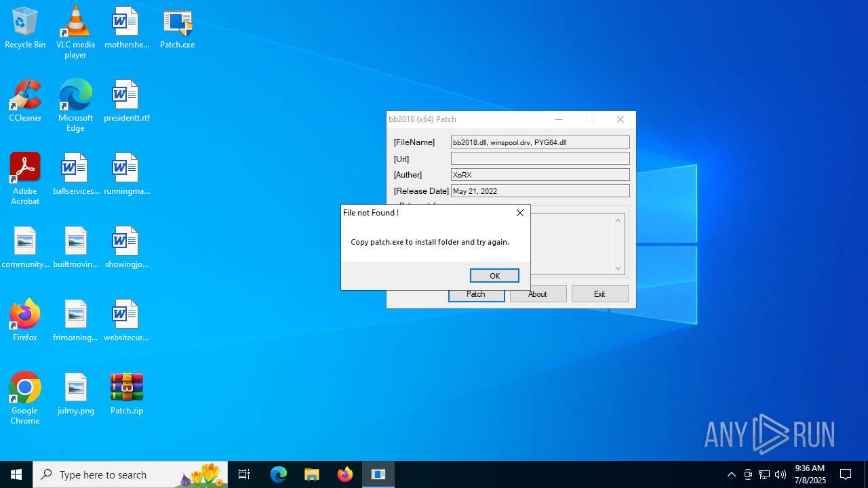This screenshot has height=488, width=868.
Task: Open the Windows Start menu
Action: 16,474
